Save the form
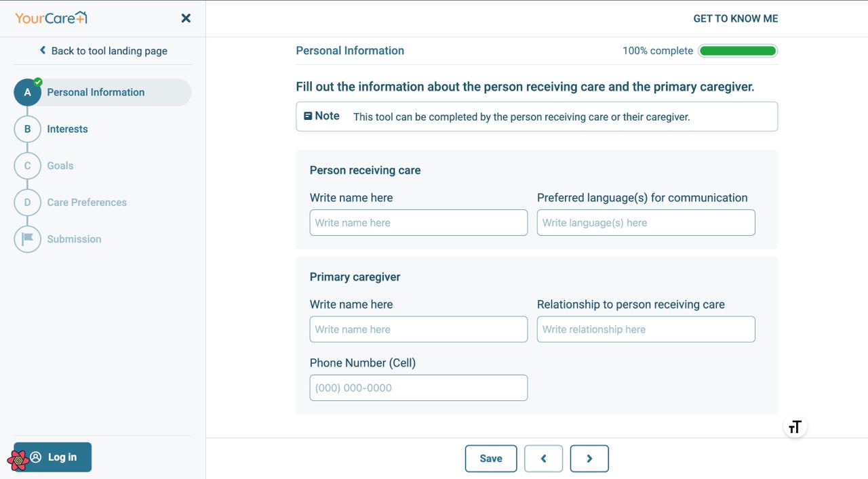The width and height of the screenshot is (868, 479). [x=491, y=459]
